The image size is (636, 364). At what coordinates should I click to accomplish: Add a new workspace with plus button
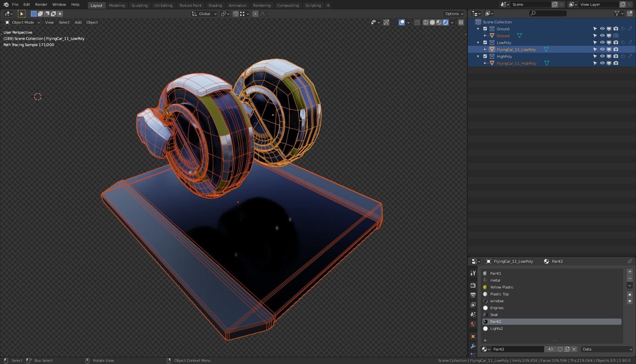pos(328,6)
